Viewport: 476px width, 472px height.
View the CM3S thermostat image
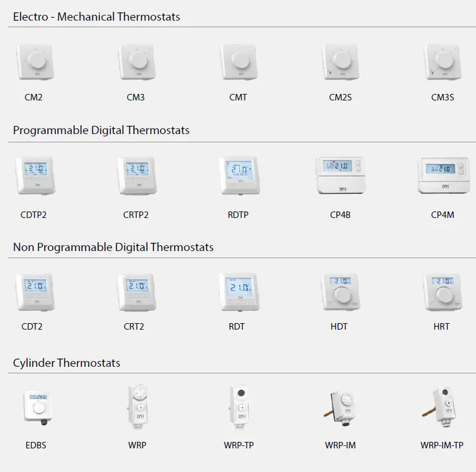pos(443,62)
